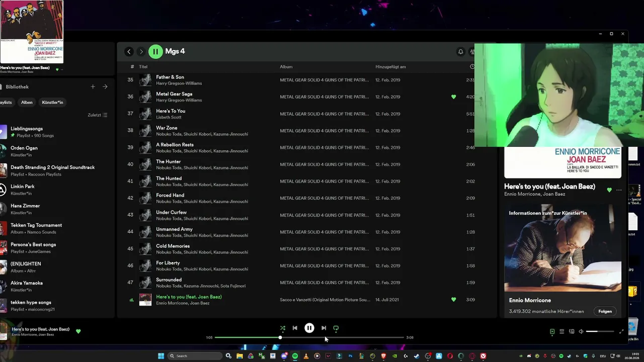Seek using the song progress bar
Image resolution: width=644 pixels, height=362 pixels.
[x=309, y=337]
